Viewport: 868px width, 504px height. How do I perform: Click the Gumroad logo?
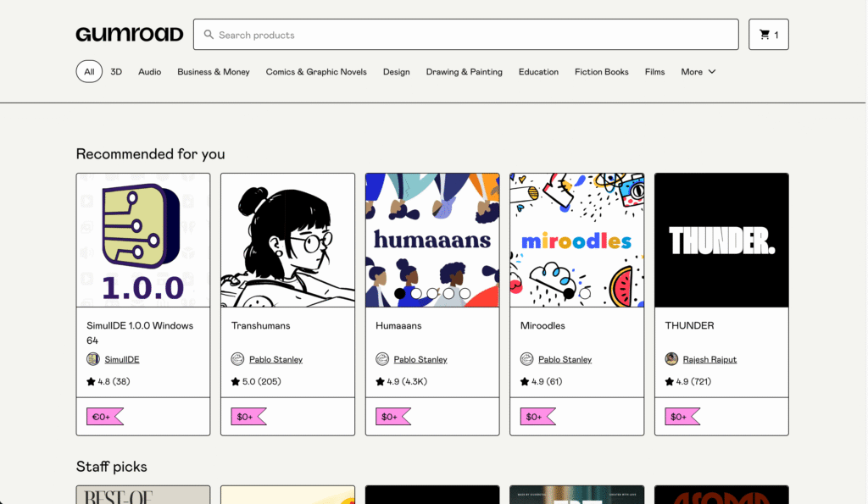[129, 34]
